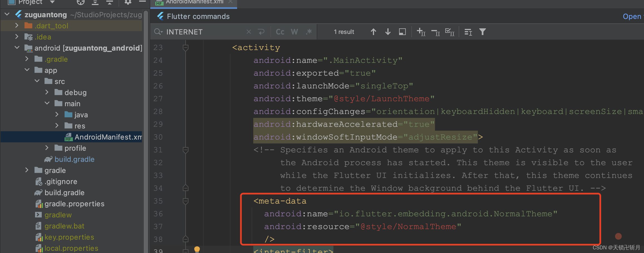
Task: Clear the INTERNET search query
Action: (x=249, y=32)
